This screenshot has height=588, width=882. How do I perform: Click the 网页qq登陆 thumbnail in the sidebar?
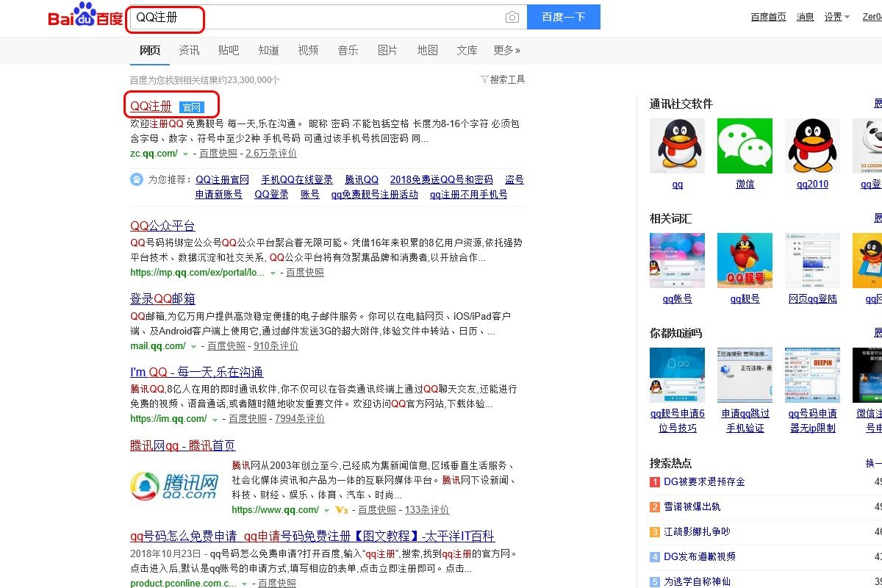click(812, 259)
